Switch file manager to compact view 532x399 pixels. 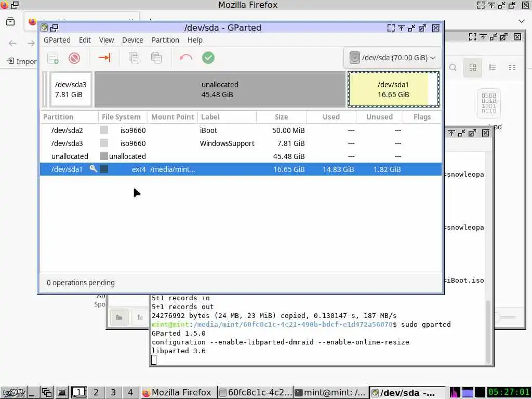(x=512, y=68)
